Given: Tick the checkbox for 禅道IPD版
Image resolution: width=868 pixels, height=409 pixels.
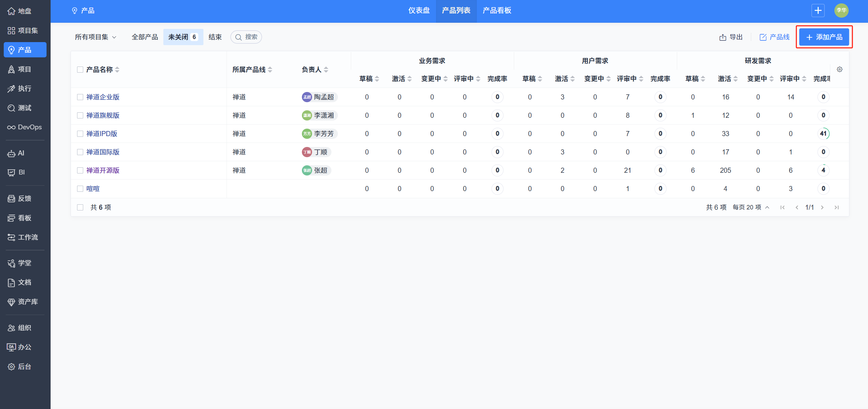Looking at the screenshot, I should pos(80,134).
